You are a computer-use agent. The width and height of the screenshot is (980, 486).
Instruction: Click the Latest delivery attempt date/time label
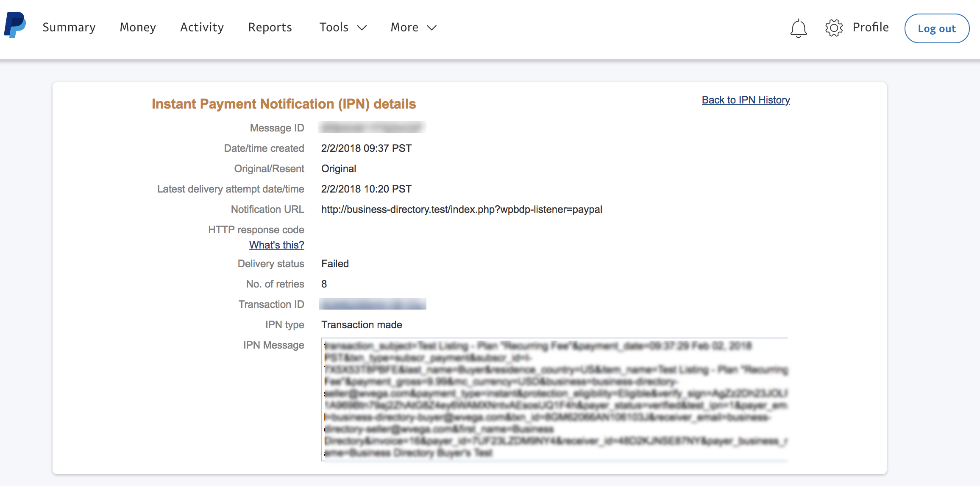coord(231,189)
